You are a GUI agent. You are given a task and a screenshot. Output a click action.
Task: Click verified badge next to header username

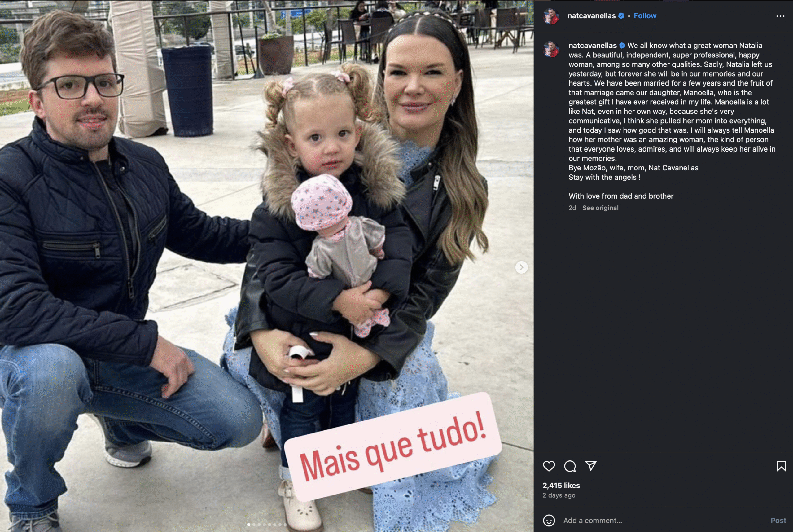621,15
